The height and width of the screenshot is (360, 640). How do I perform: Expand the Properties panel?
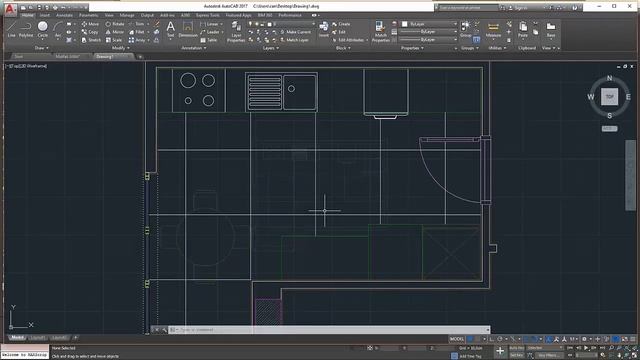click(x=412, y=48)
